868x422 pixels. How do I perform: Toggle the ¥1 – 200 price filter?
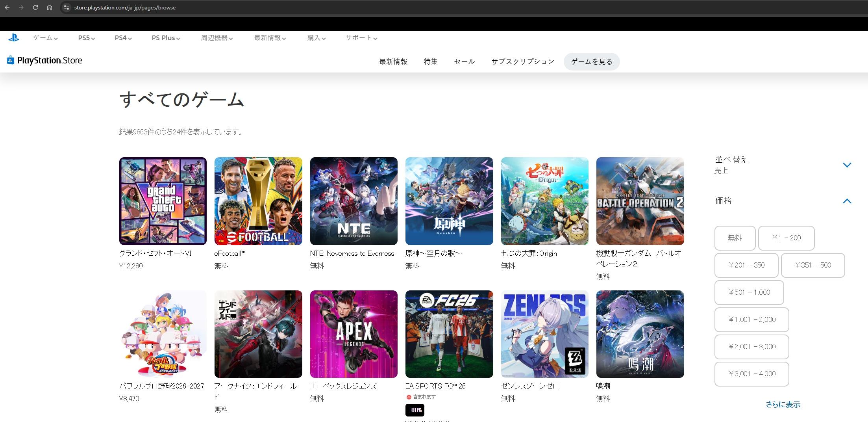pos(786,238)
